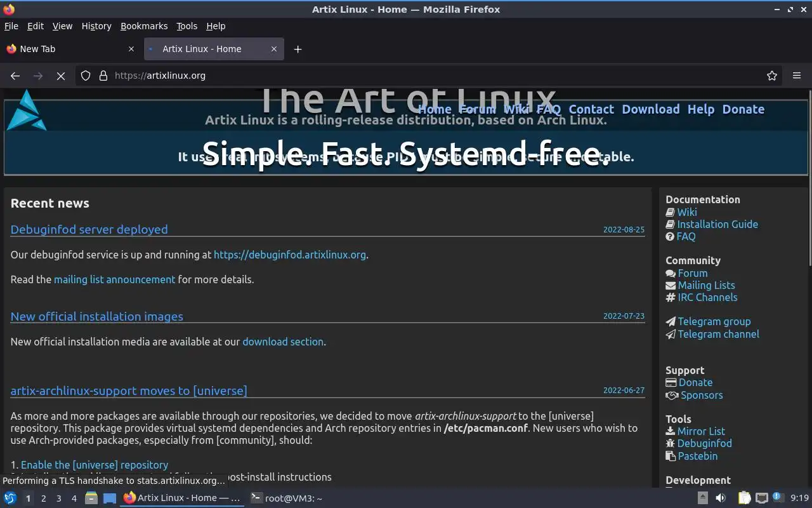This screenshot has height=508, width=812.
Task: Open the Forum link under Community
Action: click(693, 273)
